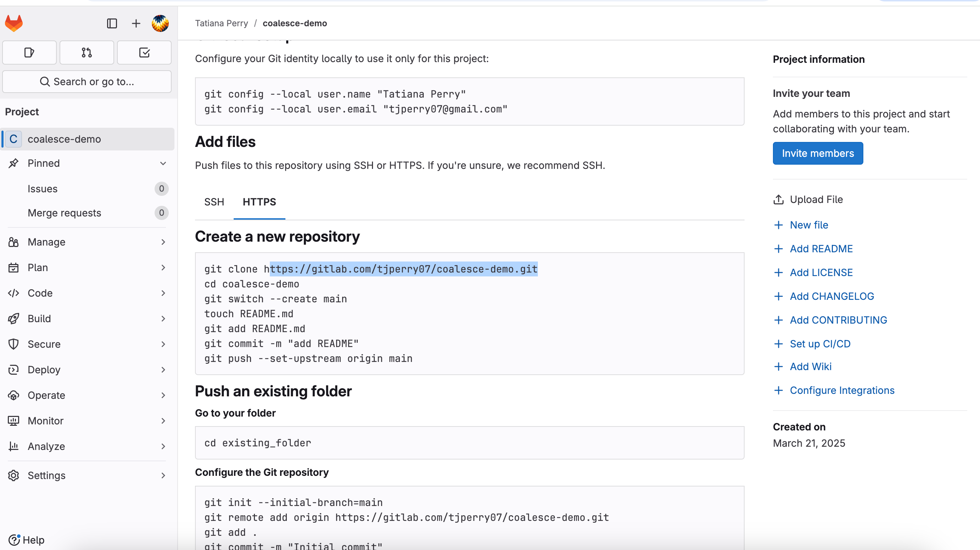Open your assigned issues list

(x=29, y=52)
